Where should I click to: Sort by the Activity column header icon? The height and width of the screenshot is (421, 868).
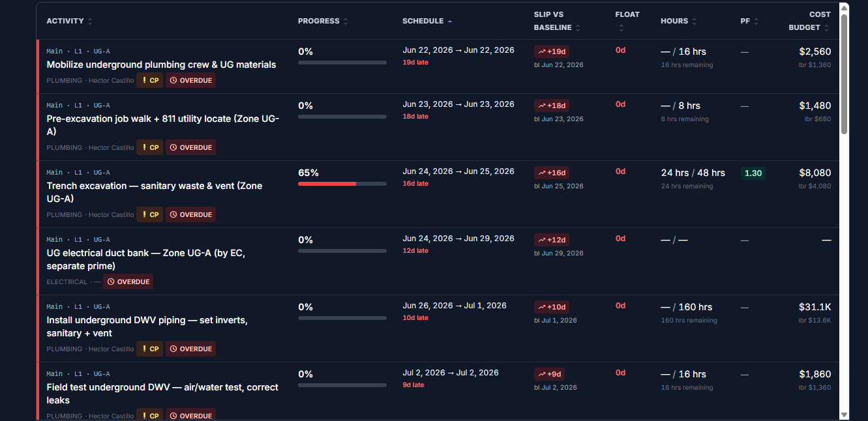click(x=90, y=22)
